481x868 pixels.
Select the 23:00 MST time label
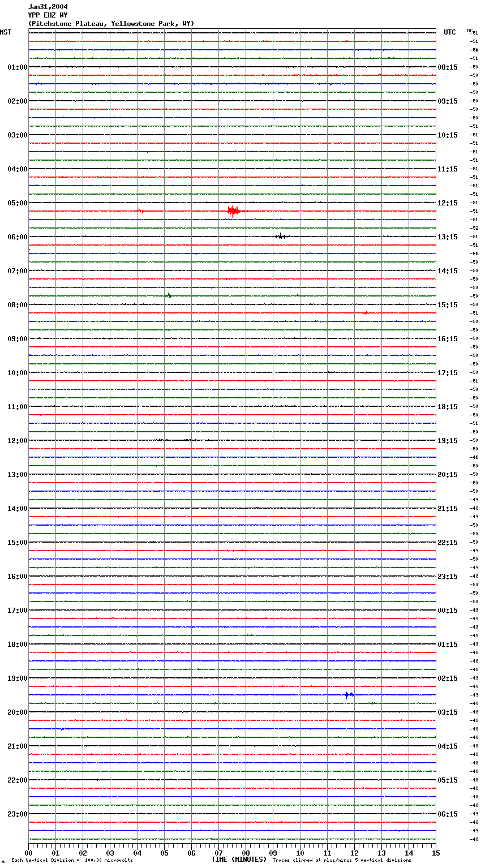18,814
